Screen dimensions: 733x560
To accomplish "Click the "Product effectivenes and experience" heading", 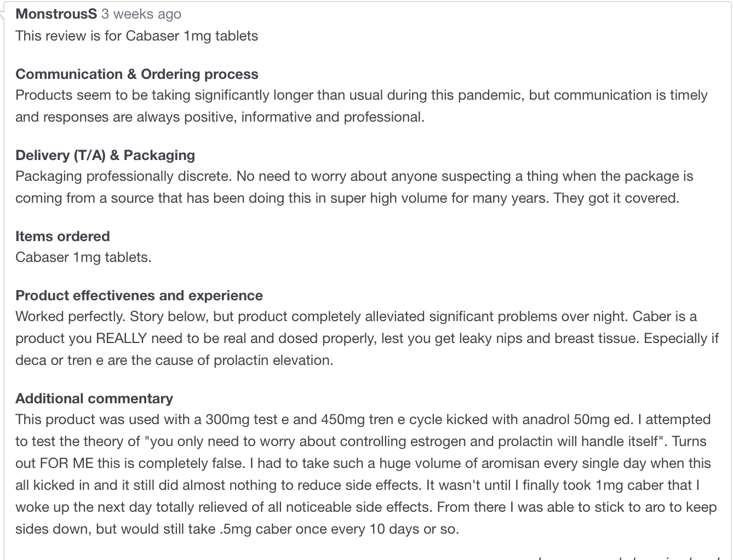I will 139,295.
